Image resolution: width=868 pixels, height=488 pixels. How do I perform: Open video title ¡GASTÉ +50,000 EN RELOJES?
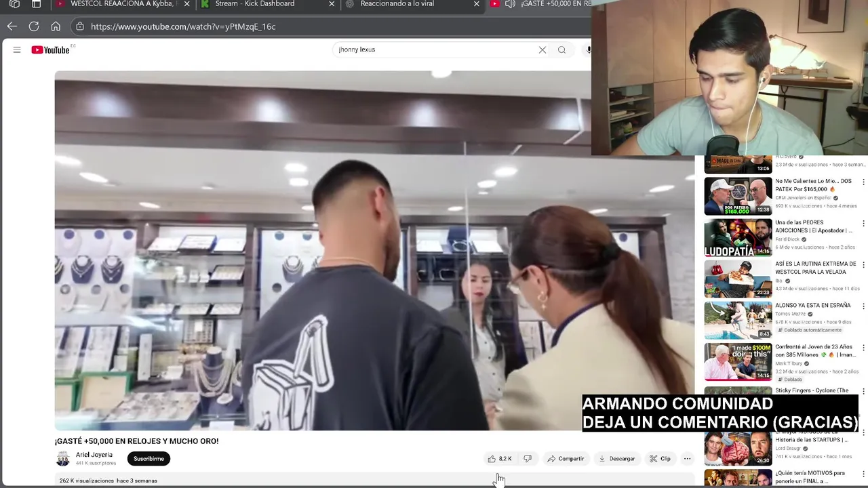[x=136, y=441]
